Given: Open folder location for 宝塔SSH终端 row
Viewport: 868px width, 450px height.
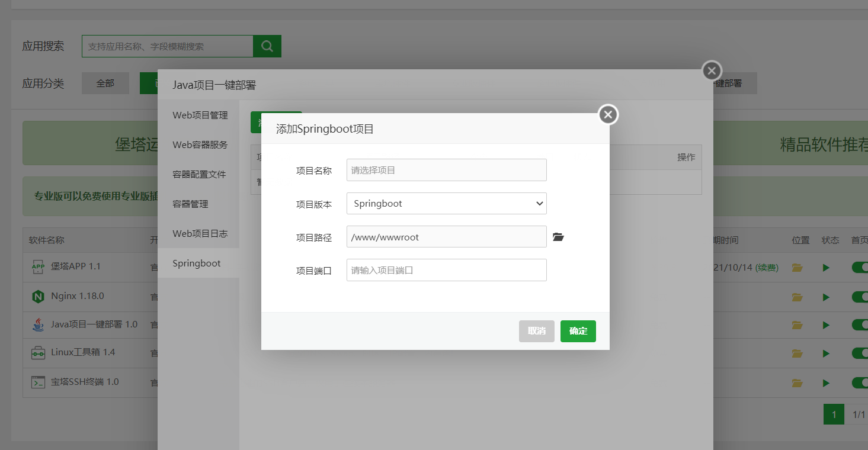Looking at the screenshot, I should (797, 382).
